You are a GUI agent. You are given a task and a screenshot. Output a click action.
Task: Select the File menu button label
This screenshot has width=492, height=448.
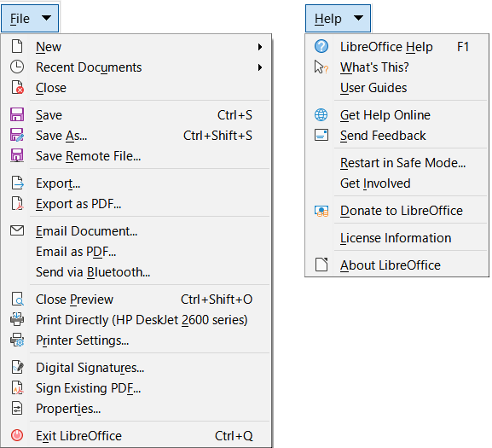pos(20,19)
